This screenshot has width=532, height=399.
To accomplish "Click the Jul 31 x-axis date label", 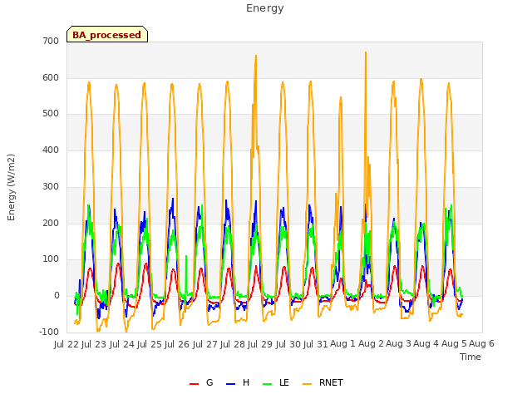I will click(316, 344).
